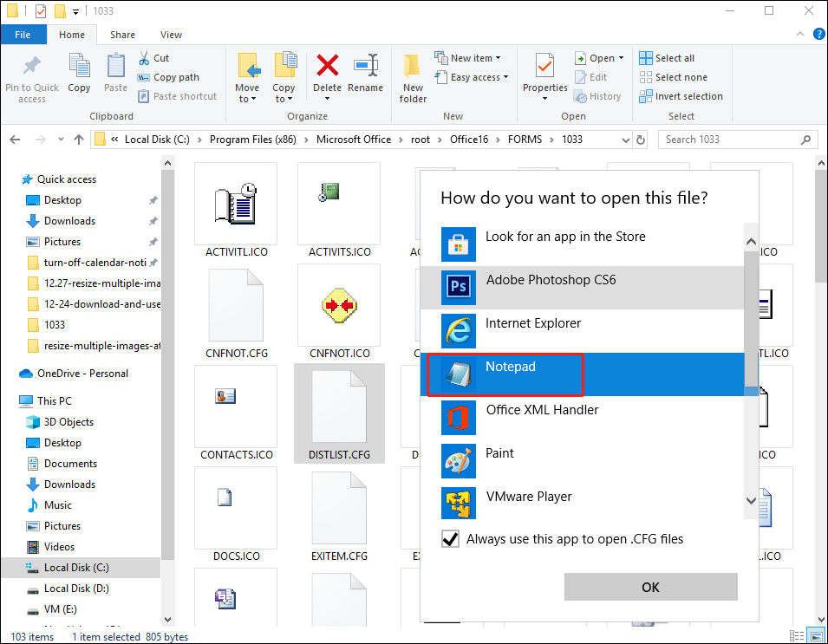Click Pin to Quick access icon
Screen dimensions: 828x644
(32, 67)
